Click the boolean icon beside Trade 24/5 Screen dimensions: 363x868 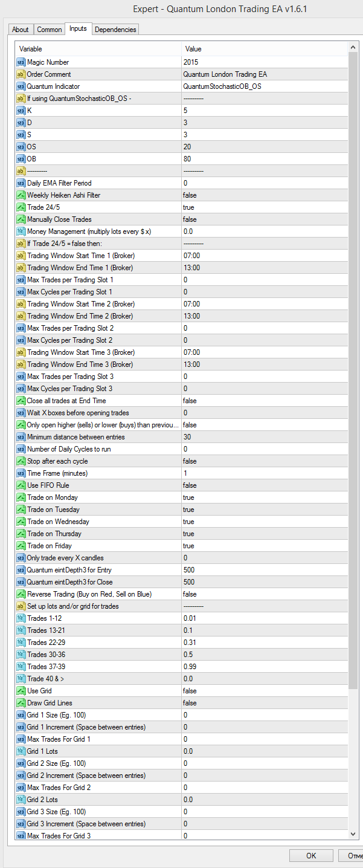pos(21,207)
